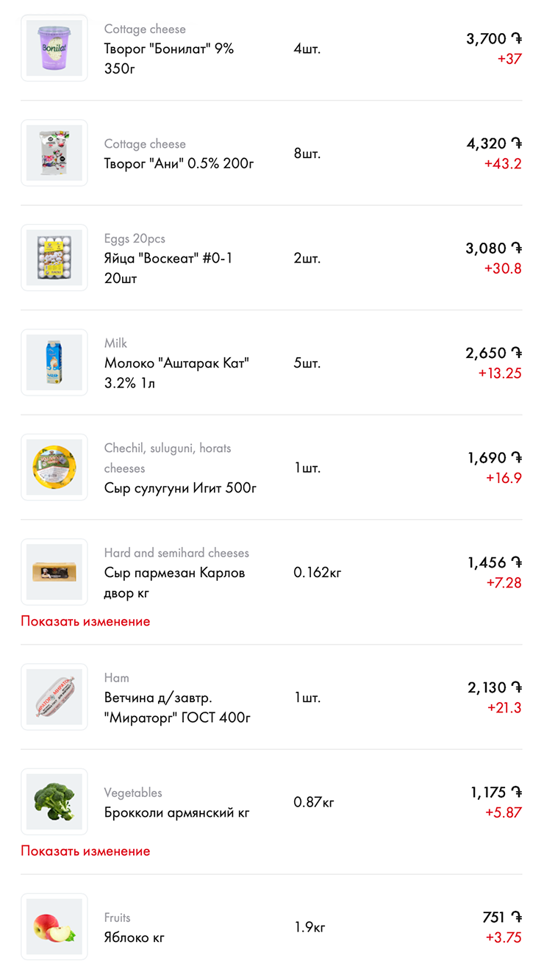
Task: Click the 'Hard and semihard cheeses' category label
Action: (176, 553)
